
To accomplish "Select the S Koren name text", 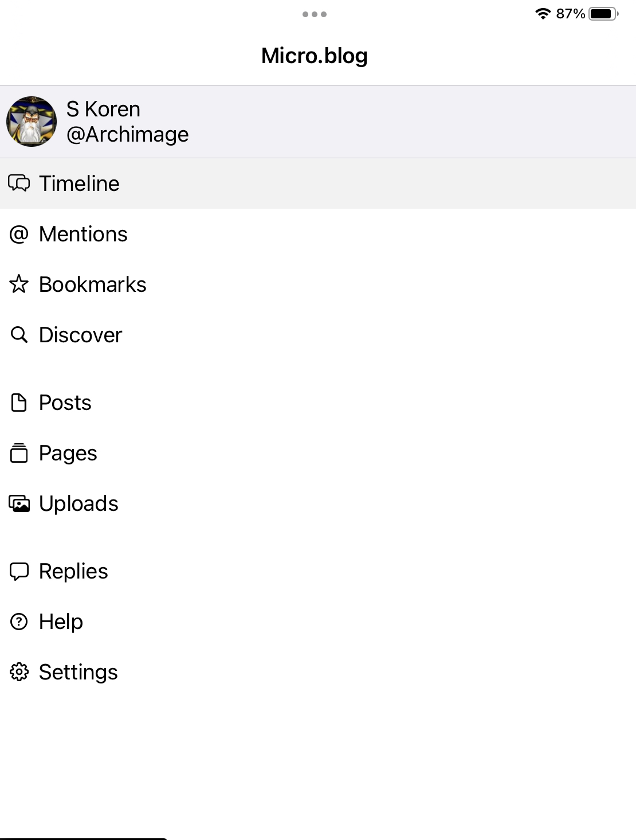I will pyautogui.click(x=103, y=109).
